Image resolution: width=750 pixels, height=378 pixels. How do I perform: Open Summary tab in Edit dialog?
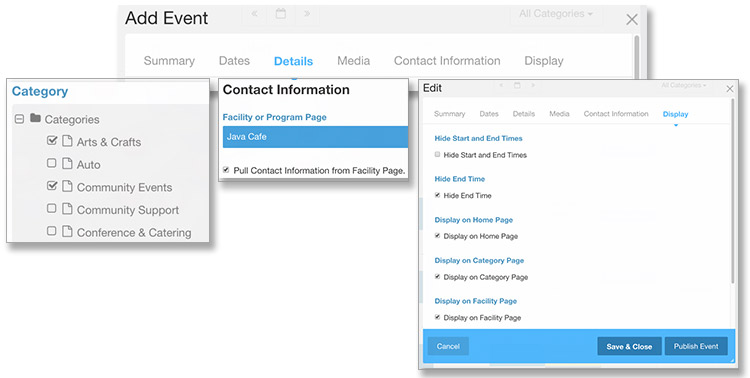pos(449,114)
